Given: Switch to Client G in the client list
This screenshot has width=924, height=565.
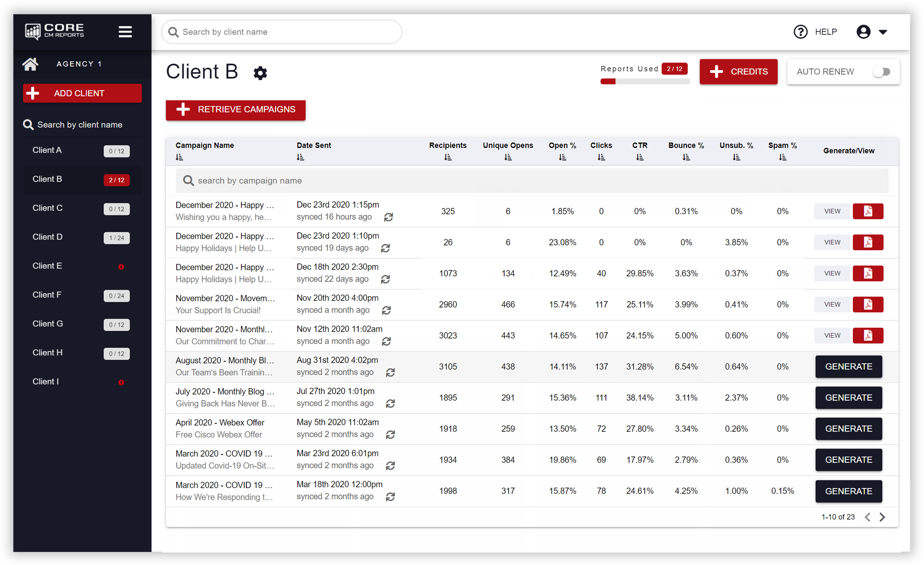Looking at the screenshot, I should coord(48,324).
